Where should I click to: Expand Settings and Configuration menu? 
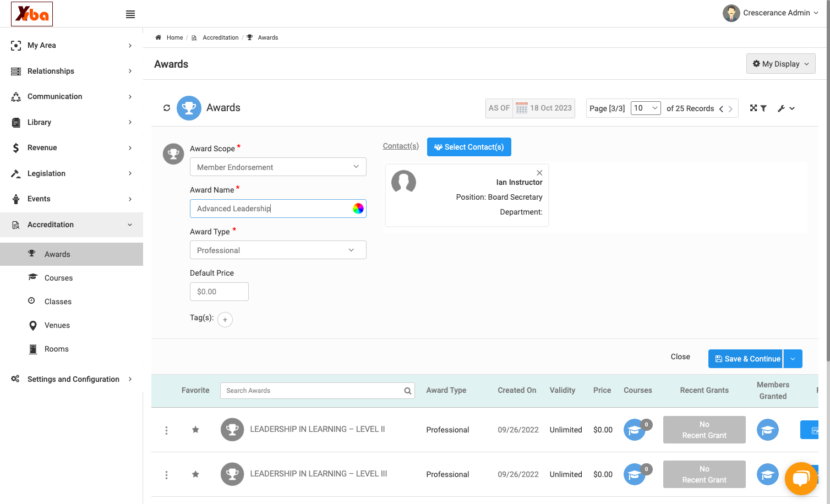coord(72,379)
